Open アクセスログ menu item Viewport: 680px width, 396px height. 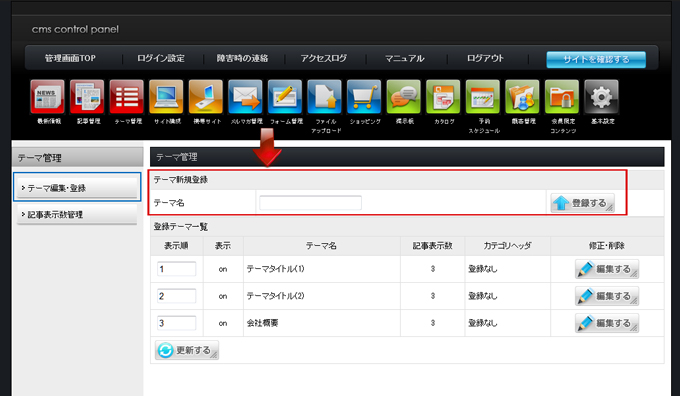pos(324,58)
